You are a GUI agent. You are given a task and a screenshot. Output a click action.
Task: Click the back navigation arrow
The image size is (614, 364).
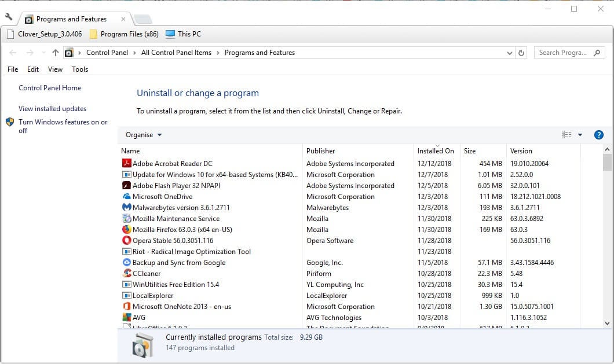13,53
